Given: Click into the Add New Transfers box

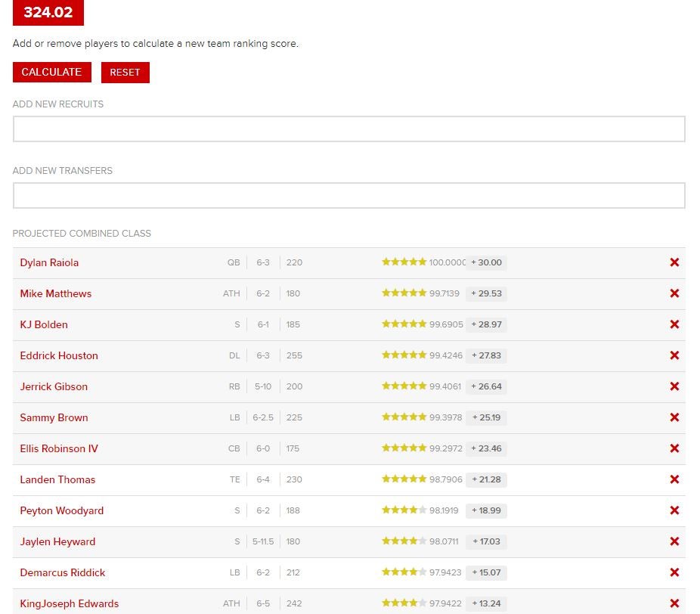Looking at the screenshot, I should [348, 196].
